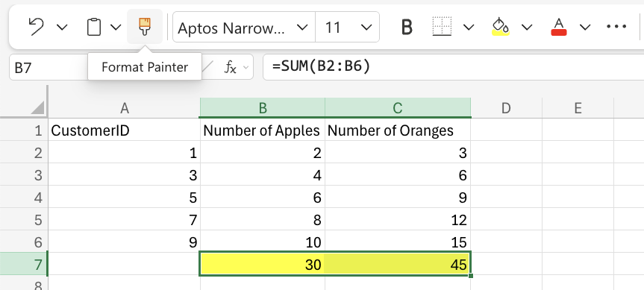Viewport: 644px width, 290px height.
Task: Click the CustomerID cell
Action: coord(125,130)
